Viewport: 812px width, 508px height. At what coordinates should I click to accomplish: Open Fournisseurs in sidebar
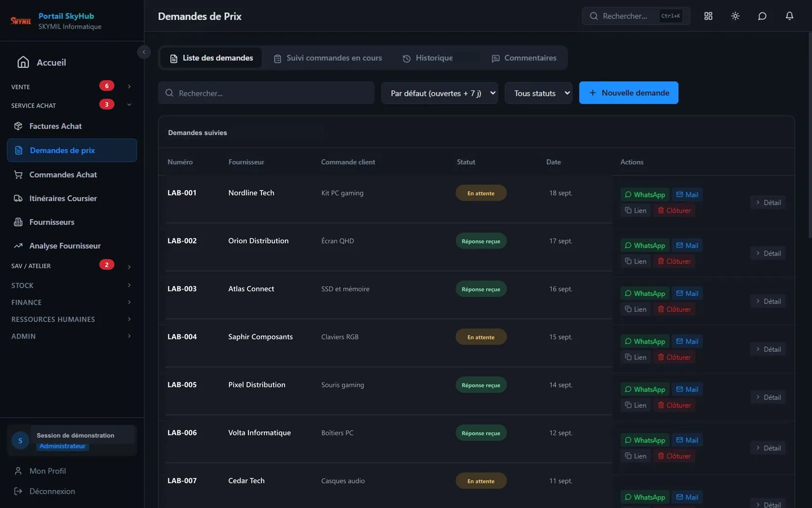(x=52, y=222)
